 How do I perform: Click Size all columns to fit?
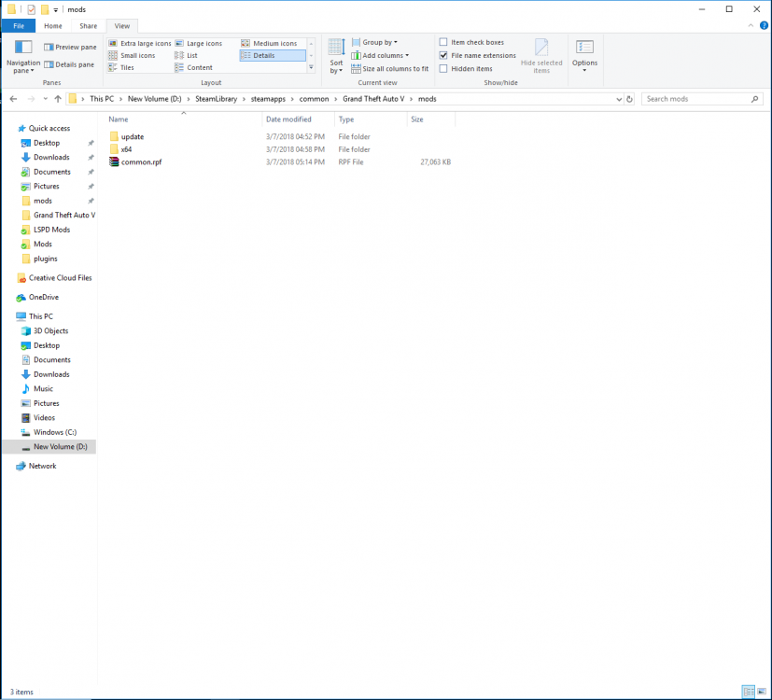click(x=390, y=69)
